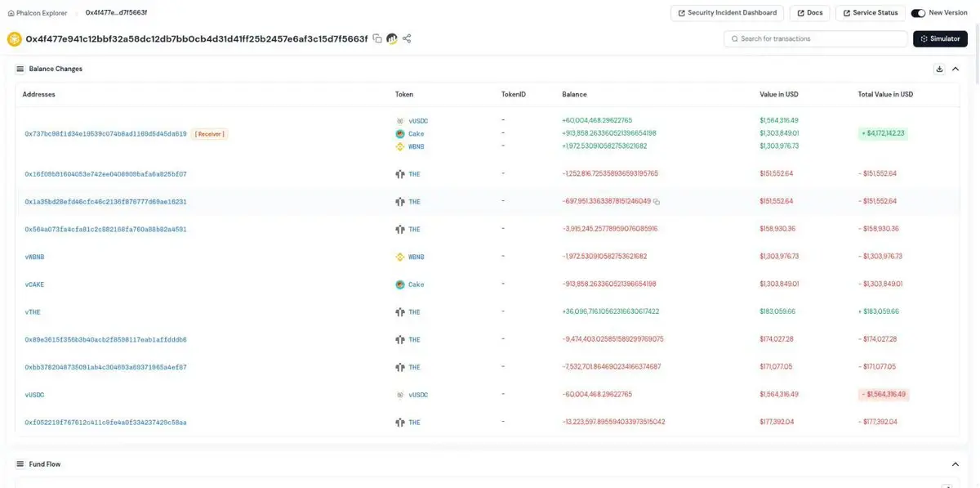Open the vTHE address link

[x=34, y=312]
